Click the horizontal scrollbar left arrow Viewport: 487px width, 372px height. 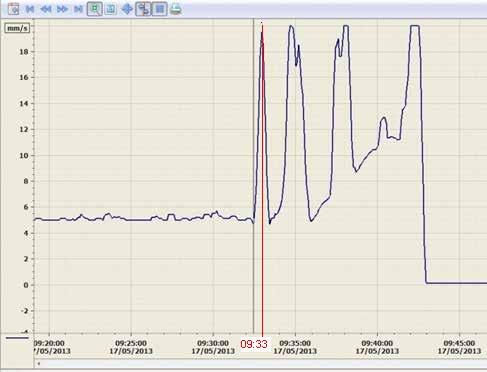39,364
